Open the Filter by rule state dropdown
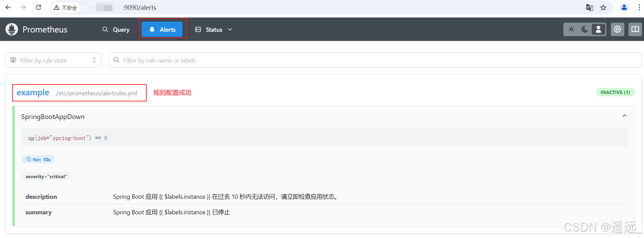This screenshot has width=644, height=238. (x=53, y=60)
